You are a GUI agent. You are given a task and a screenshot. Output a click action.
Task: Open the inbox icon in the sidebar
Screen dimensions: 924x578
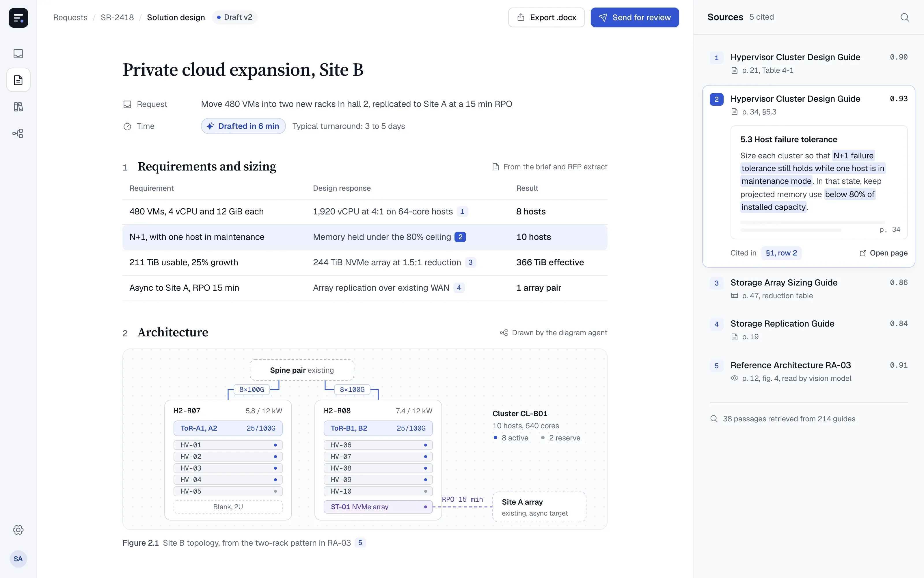[18, 53]
